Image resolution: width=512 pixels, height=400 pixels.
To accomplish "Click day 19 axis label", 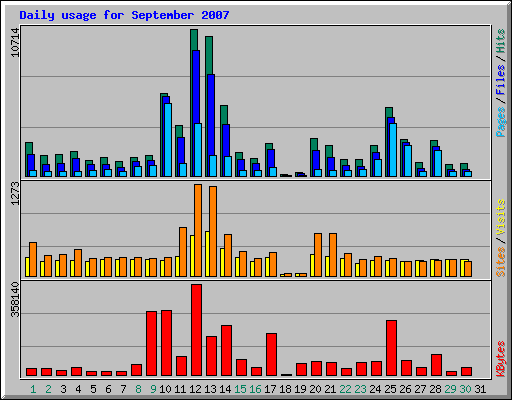I will (x=300, y=389).
